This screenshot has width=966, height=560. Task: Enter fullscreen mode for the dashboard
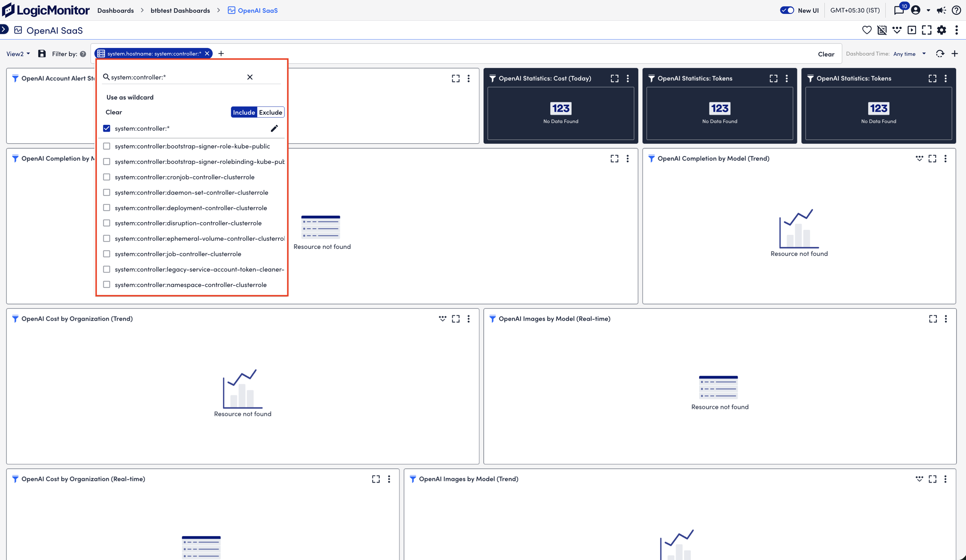pos(926,30)
